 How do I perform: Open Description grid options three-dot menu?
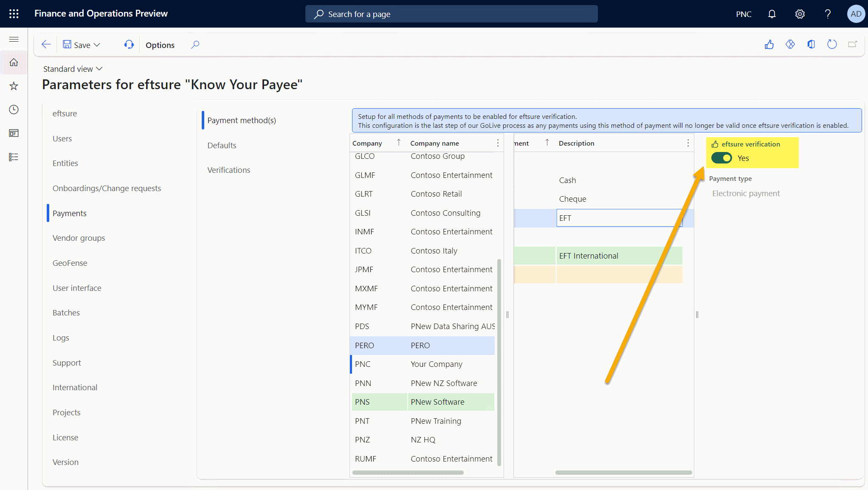688,143
